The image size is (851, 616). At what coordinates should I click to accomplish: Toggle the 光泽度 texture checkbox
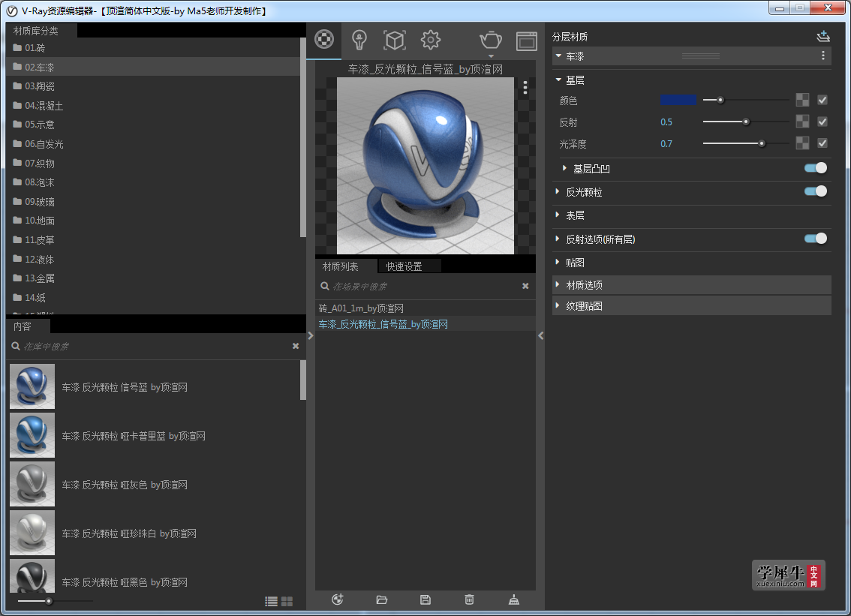pyautogui.click(x=822, y=143)
